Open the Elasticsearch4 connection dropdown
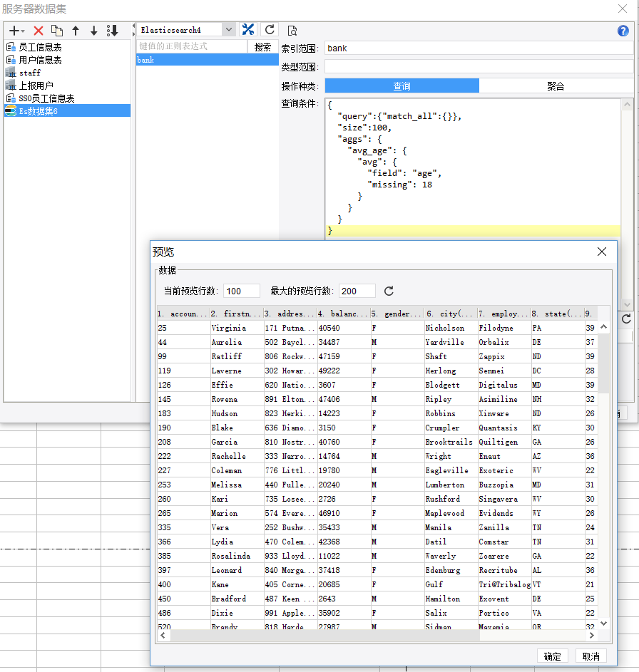 tap(228, 30)
